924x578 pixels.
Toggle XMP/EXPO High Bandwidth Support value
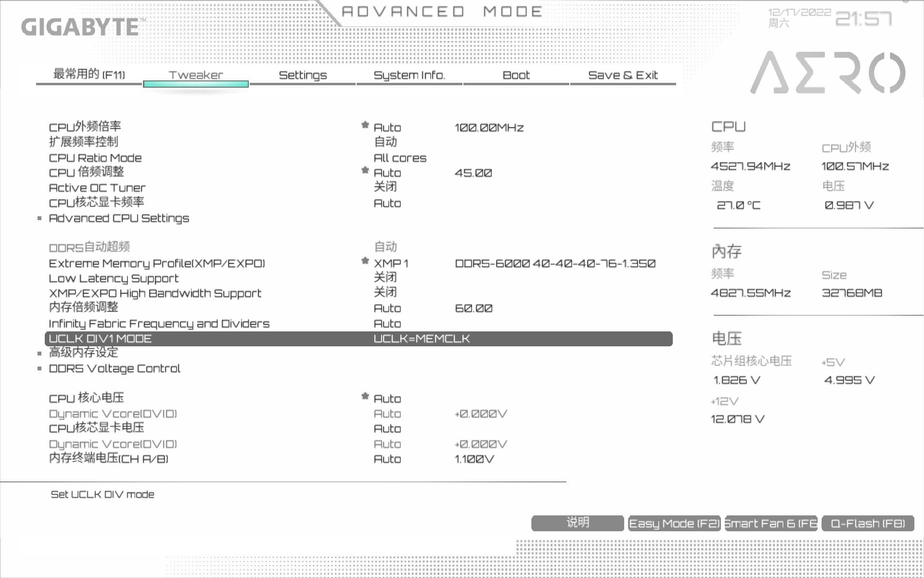coord(385,292)
